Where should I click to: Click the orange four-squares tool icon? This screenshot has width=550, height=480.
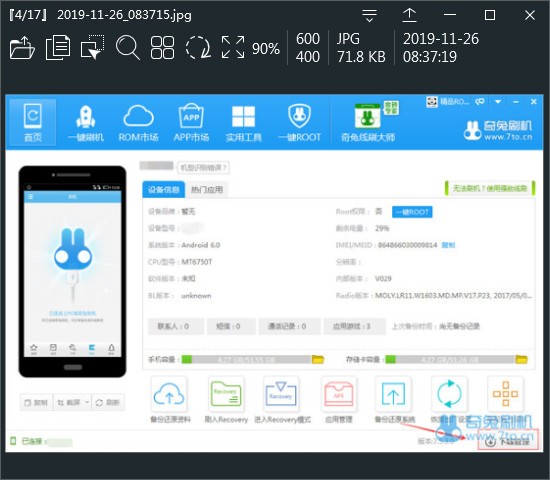click(505, 394)
